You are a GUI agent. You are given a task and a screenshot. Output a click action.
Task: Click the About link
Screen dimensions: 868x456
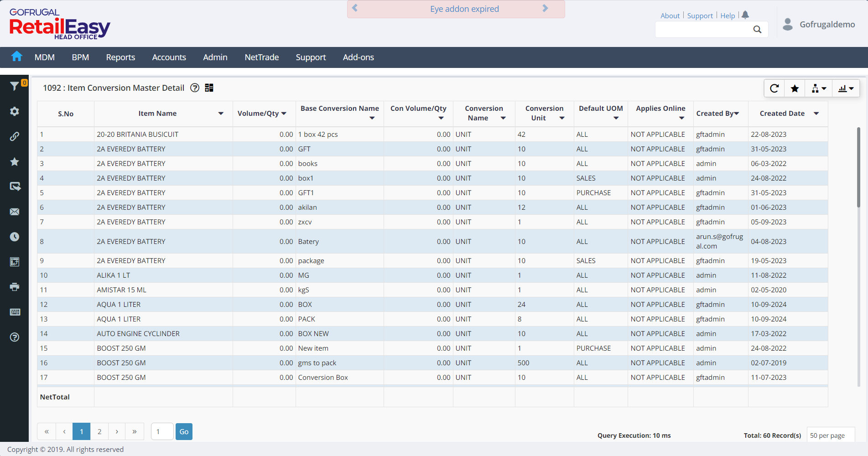pyautogui.click(x=670, y=16)
